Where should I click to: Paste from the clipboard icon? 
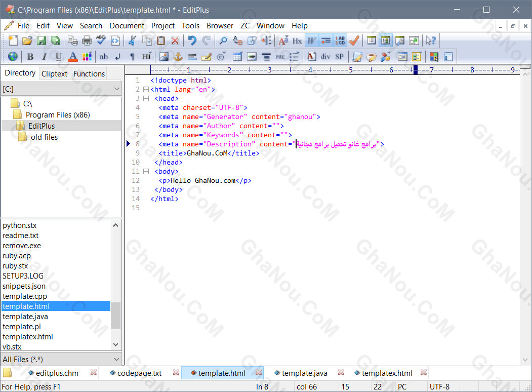[161, 41]
